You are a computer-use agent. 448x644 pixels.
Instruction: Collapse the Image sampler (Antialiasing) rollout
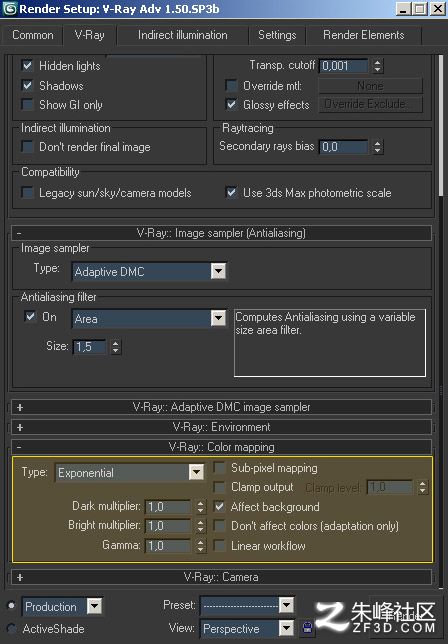pos(222,233)
